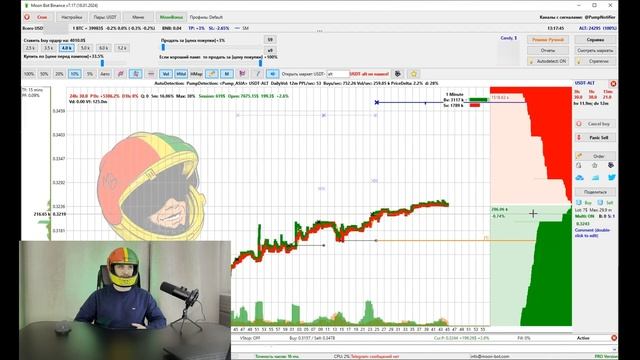This screenshot has height=360, width=640.
Task: Click the Panic Sell button
Action: [595, 138]
